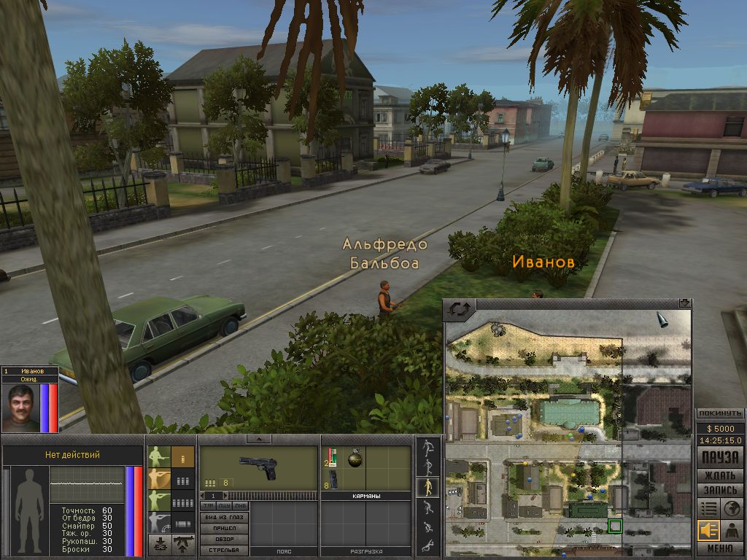Click the green standing rifleman stance icon
747x560 pixels.
point(159,456)
